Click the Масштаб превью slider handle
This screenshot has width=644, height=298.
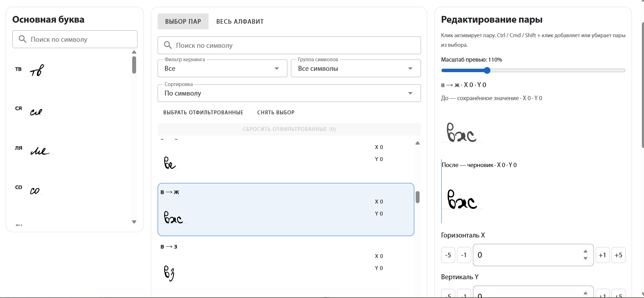(487, 70)
